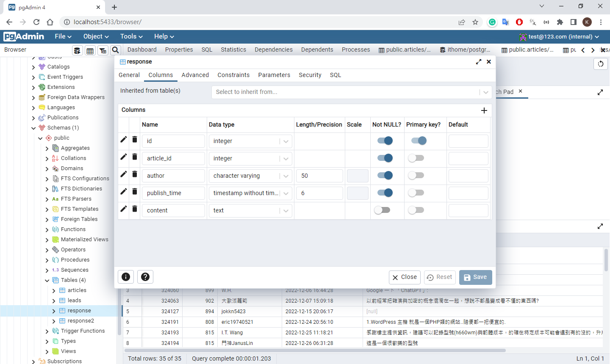
Task: Click the Query Tool icon in Browser toolbar
Action: [x=77, y=51]
